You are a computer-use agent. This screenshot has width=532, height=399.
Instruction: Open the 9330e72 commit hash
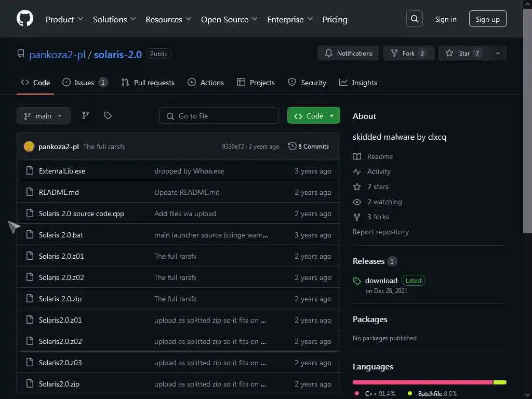click(233, 147)
